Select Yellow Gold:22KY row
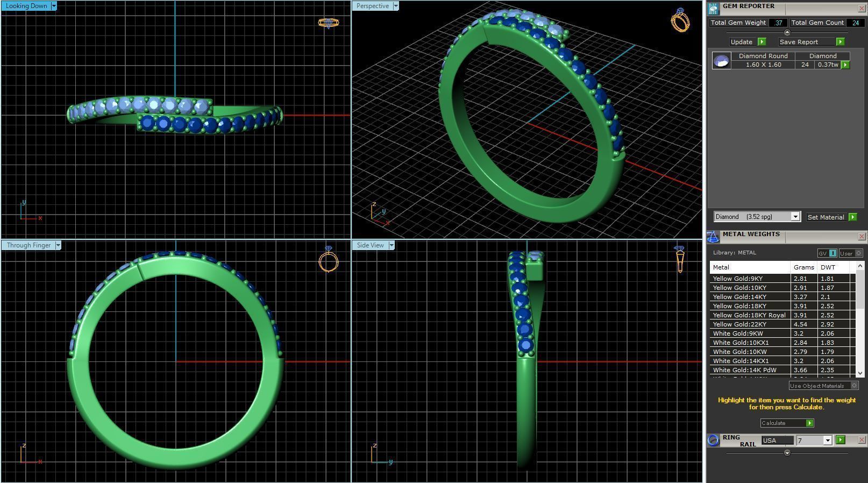This screenshot has height=483, width=868. pos(782,324)
